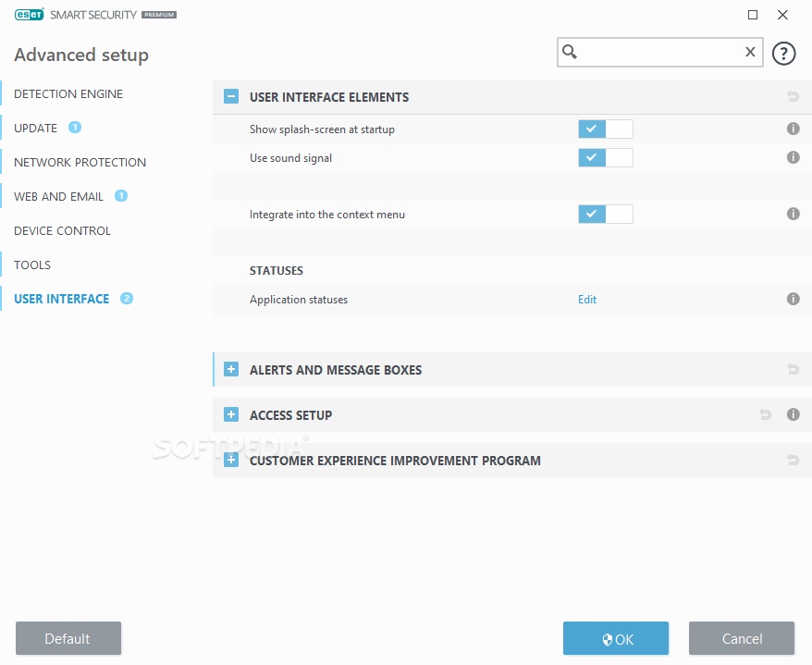Open the Tools category
The image size is (812, 665).
32,265
